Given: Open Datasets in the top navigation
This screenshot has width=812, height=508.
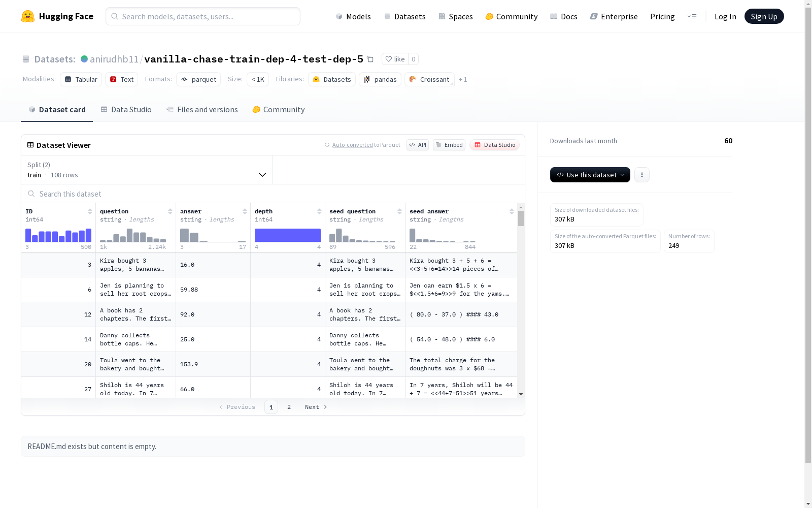Looking at the screenshot, I should (x=404, y=16).
